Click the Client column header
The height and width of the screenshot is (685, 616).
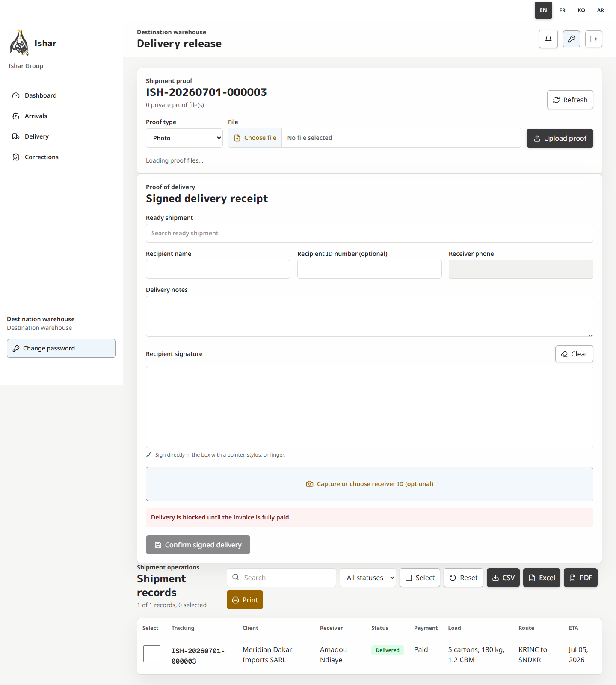pos(250,628)
